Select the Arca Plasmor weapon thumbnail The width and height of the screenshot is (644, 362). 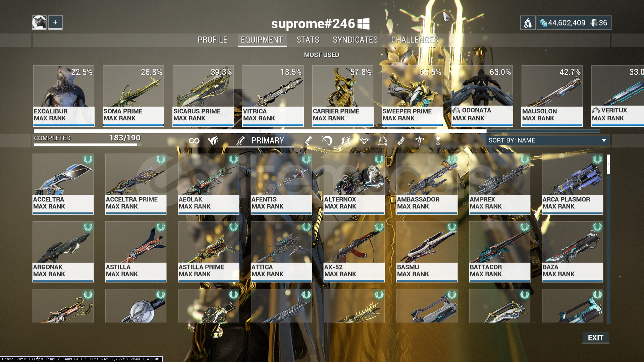[x=572, y=184]
